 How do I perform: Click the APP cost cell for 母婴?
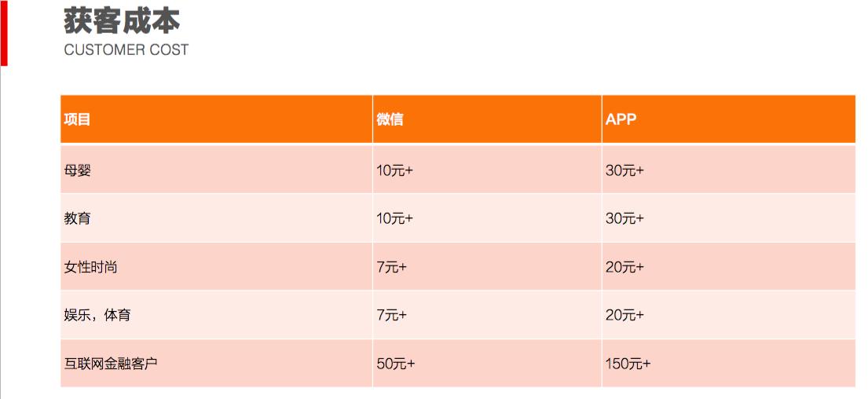[x=624, y=170]
